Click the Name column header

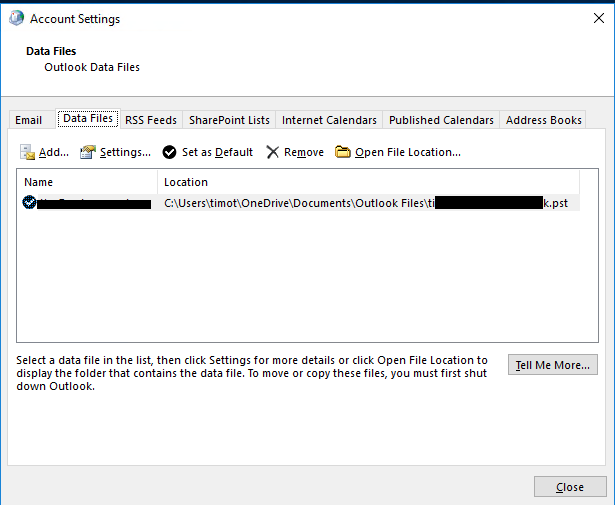click(x=87, y=182)
